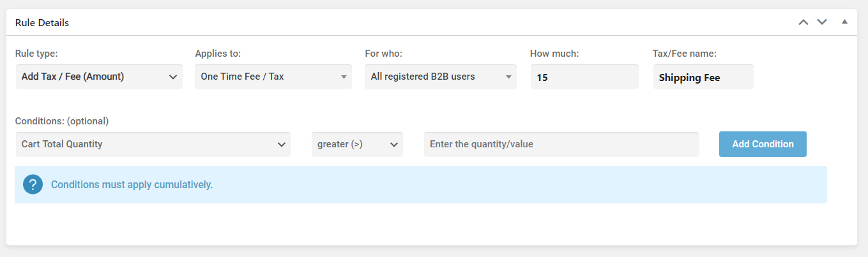Move the Rule Details panel down
This screenshot has height=257, width=868.
[x=822, y=22]
